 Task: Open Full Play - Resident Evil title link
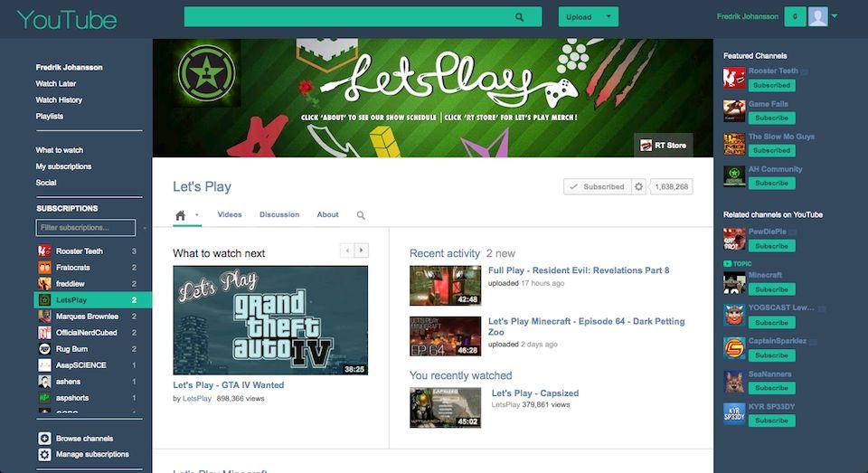point(579,270)
